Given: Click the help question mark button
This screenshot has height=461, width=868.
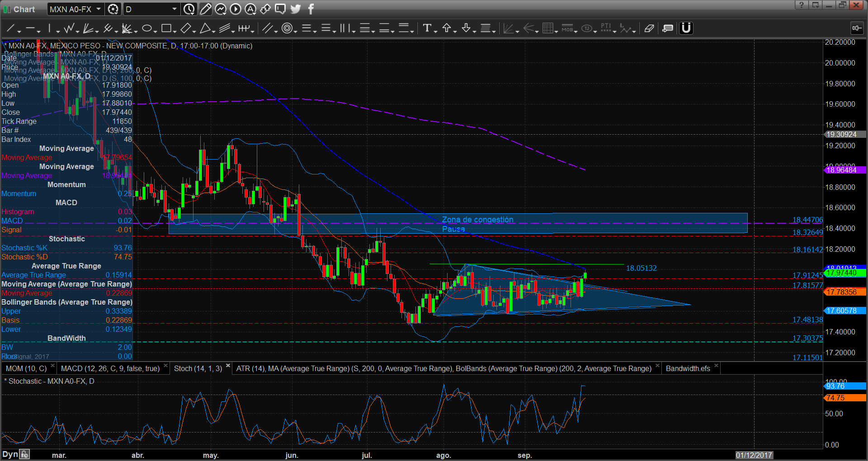Looking at the screenshot, I should point(801,5).
